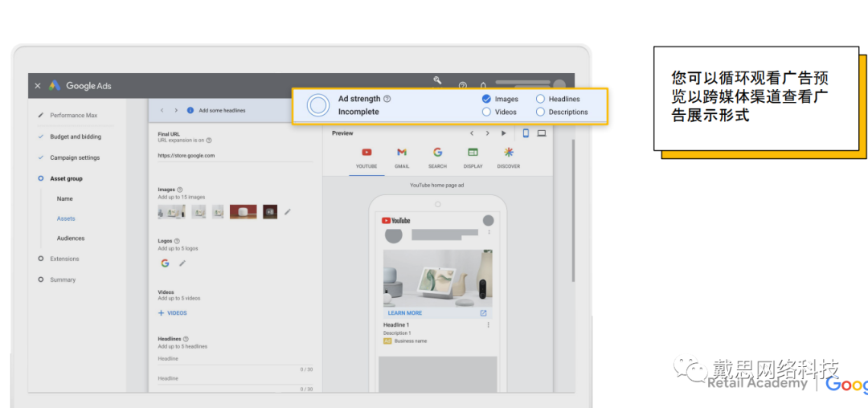Open the Assets sub-step
The image size is (868, 408).
click(x=66, y=218)
